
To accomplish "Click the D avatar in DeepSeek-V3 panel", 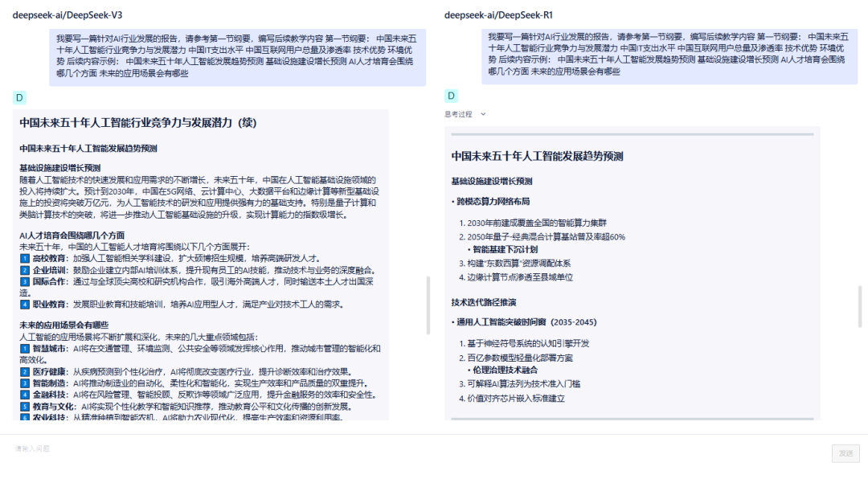I will point(19,98).
